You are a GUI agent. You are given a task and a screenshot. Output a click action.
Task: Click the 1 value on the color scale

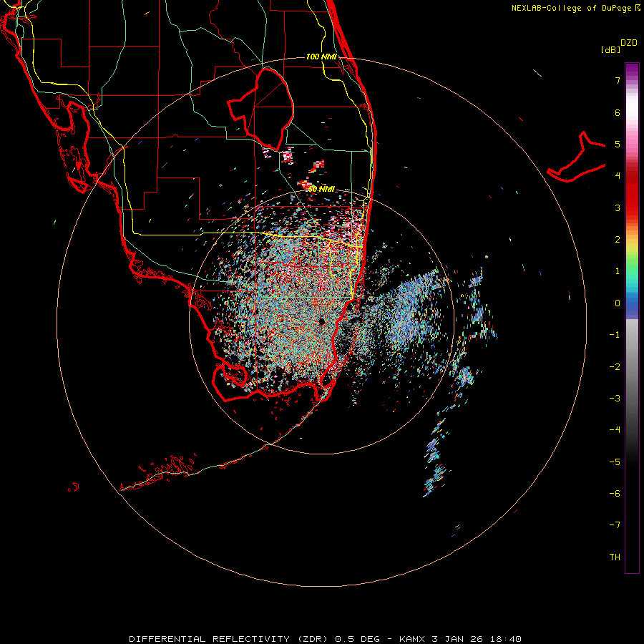[x=618, y=271]
